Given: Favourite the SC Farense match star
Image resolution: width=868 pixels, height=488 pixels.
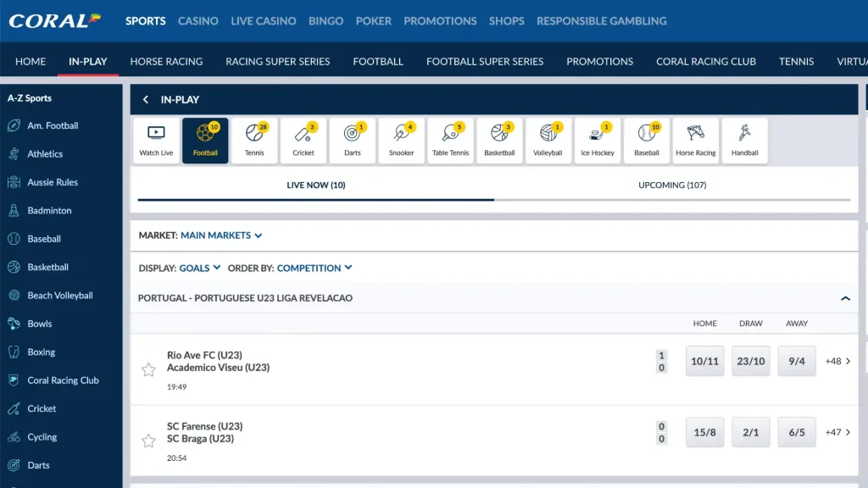Looking at the screenshot, I should click(148, 441).
